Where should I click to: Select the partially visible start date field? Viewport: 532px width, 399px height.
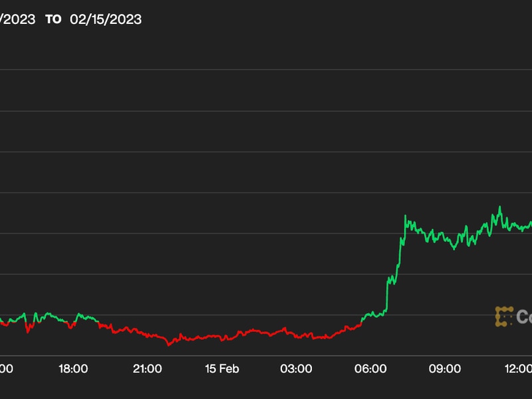tap(17, 19)
